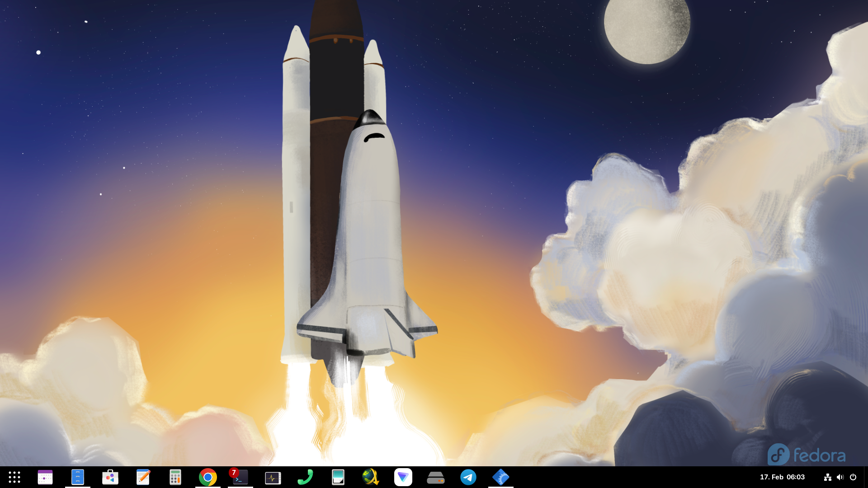Screen dimensions: 868x488
Task: Open the Calls application
Action: [306, 477]
